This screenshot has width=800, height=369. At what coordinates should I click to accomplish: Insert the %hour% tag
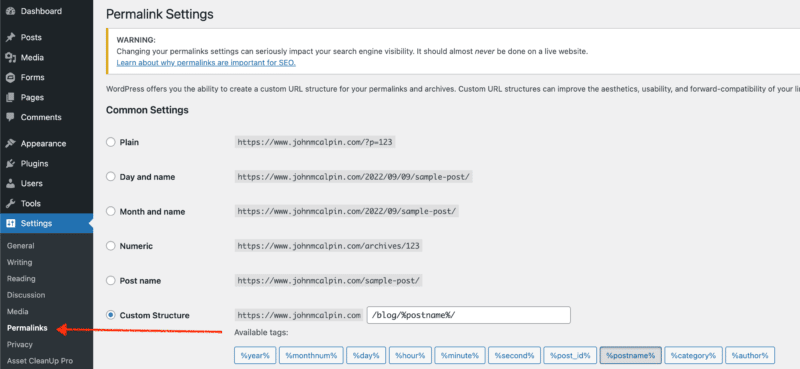point(410,355)
